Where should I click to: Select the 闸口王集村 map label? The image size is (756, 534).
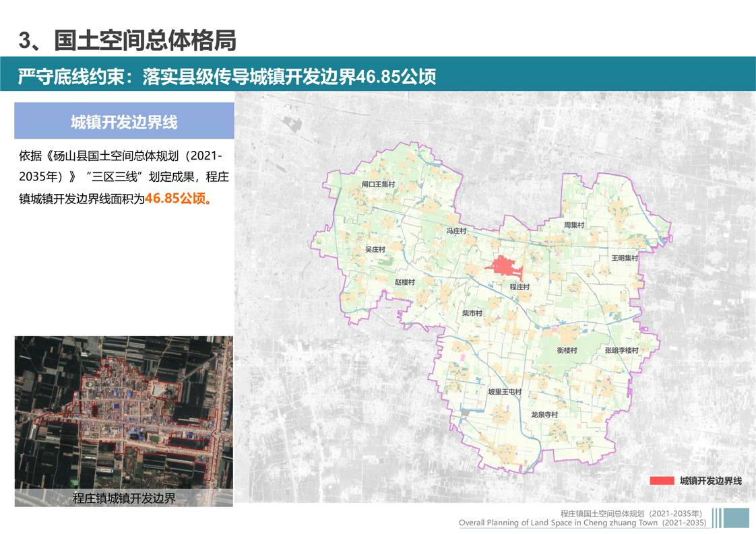pyautogui.click(x=378, y=184)
